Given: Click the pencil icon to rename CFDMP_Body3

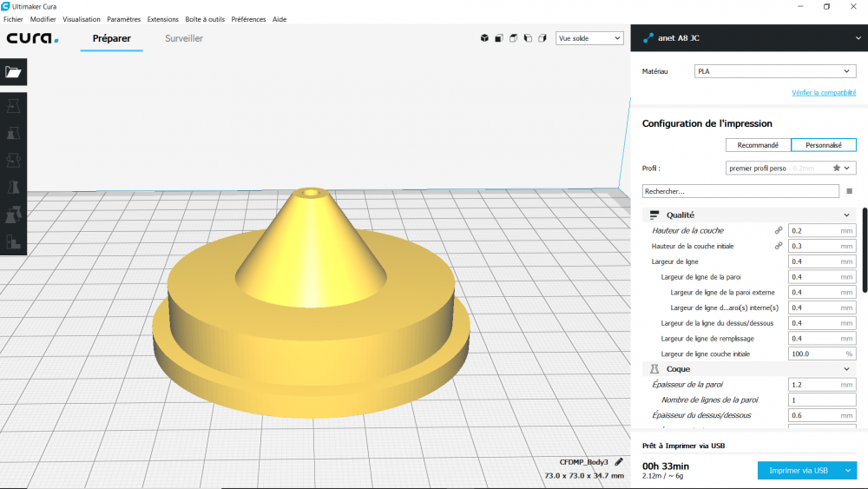Looking at the screenshot, I should coord(619,461).
